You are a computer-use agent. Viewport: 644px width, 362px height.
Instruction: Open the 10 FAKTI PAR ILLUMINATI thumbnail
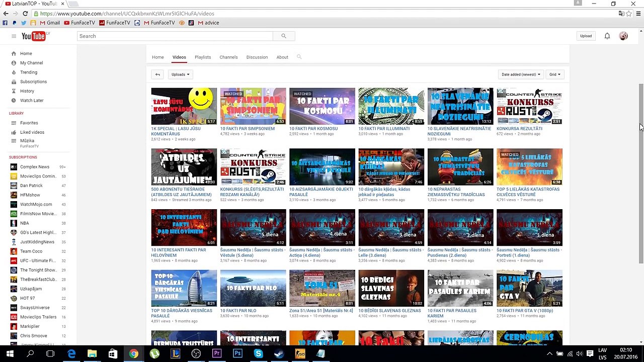pyautogui.click(x=391, y=106)
